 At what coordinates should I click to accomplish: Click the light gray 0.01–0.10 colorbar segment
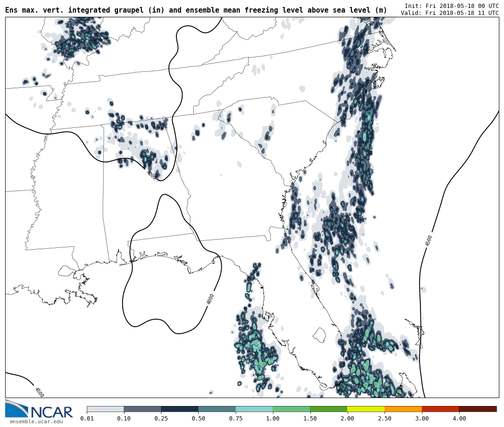tap(105, 409)
